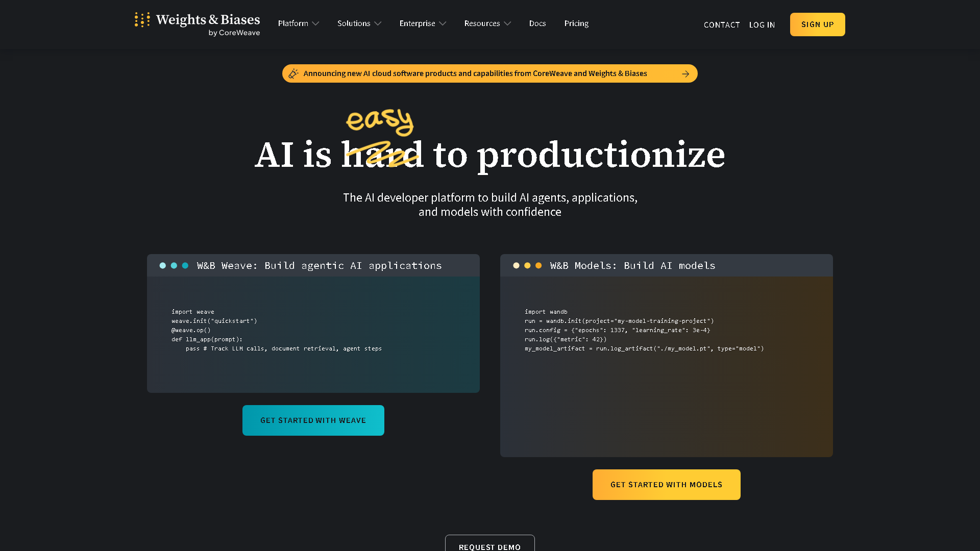The width and height of the screenshot is (980, 551).
Task: Click the first yellow dot on the Models card
Action: tap(516, 265)
